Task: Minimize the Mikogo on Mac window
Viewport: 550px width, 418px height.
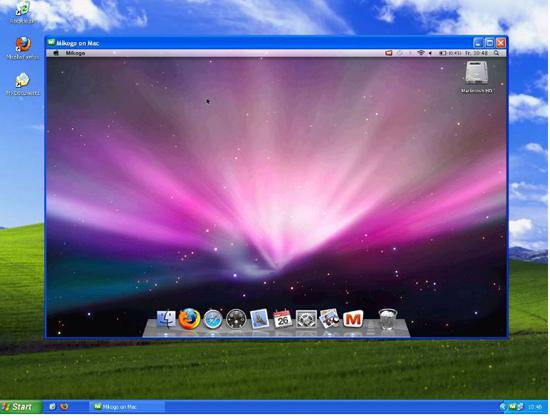Action: tap(478, 43)
